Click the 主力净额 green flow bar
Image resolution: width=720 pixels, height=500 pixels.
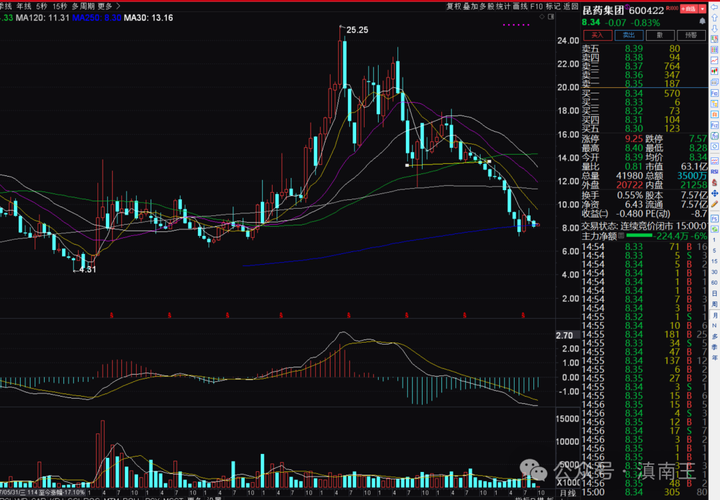pyautogui.click(x=639, y=236)
